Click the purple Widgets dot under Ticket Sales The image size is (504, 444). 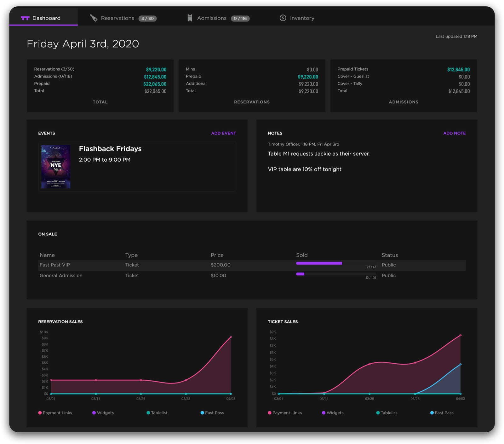tap(324, 412)
